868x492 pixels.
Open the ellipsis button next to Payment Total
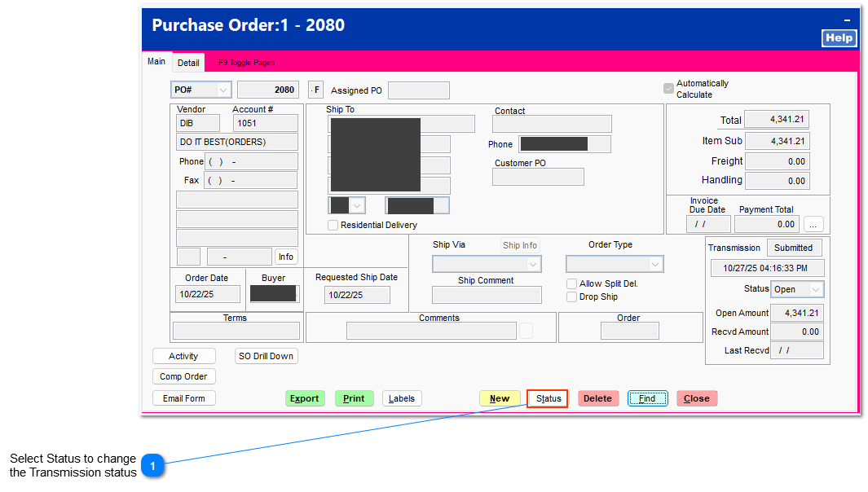813,223
